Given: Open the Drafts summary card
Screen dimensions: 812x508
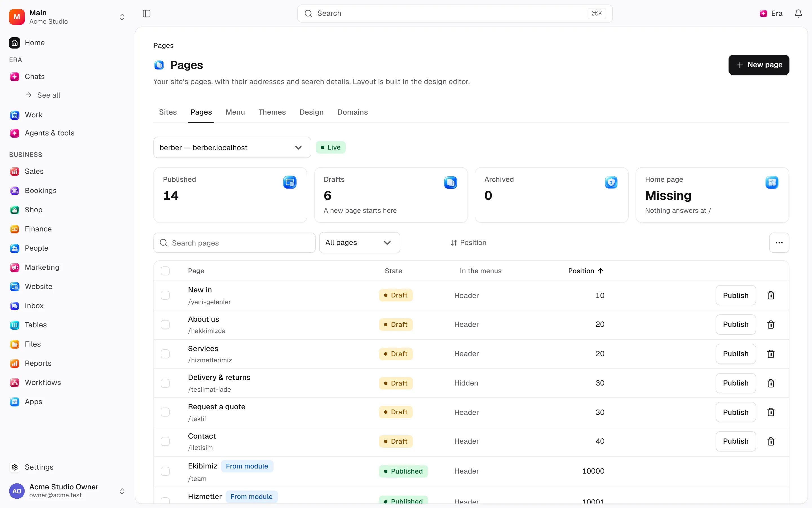Looking at the screenshot, I should tap(390, 195).
